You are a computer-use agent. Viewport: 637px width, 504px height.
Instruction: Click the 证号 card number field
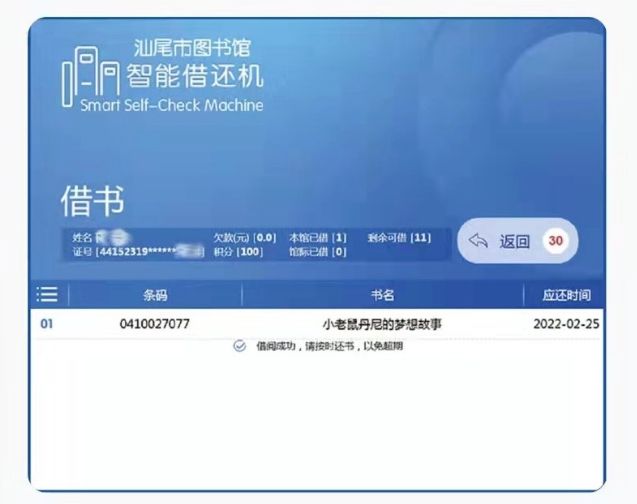point(138,252)
